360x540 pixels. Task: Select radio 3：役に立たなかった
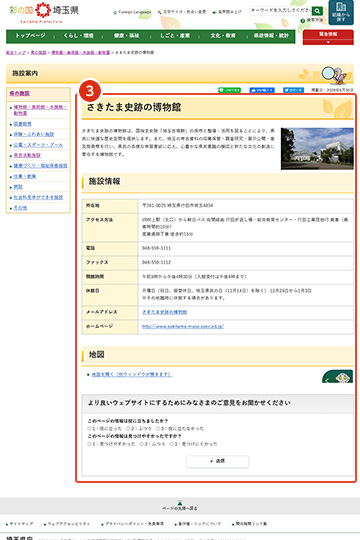click(x=158, y=429)
